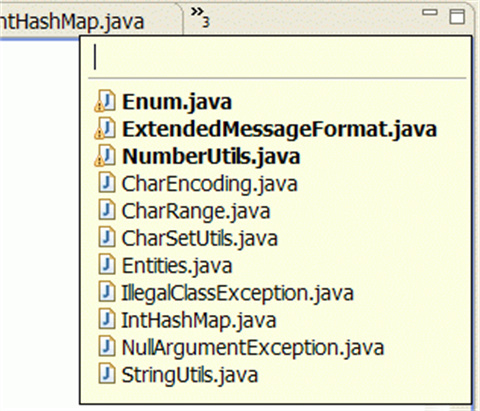Click the CharEncoding.java Java file icon
Image resolution: width=480 pixels, height=411 pixels.
[x=107, y=183]
